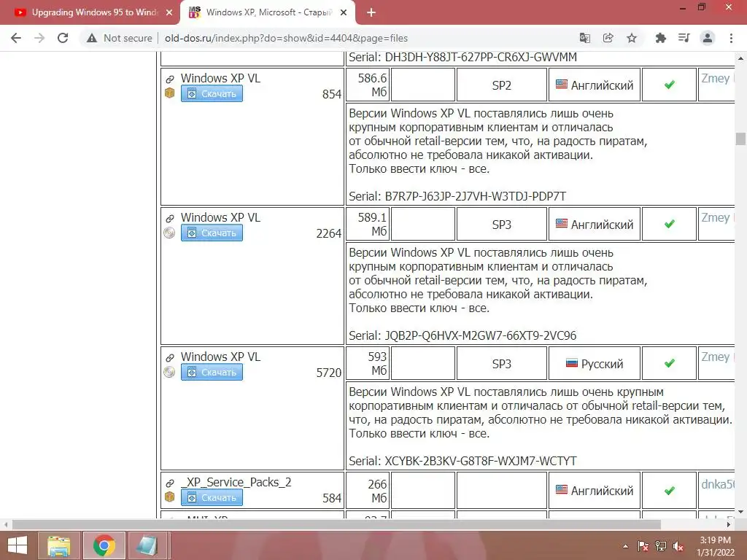The height and width of the screenshot is (560, 747).
Task: Open File Explorer from taskbar
Action: (x=59, y=545)
